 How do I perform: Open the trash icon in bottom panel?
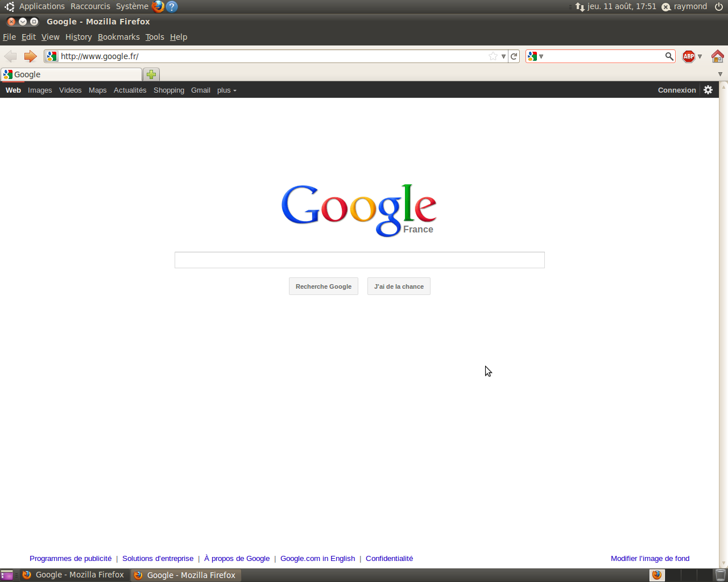720,575
